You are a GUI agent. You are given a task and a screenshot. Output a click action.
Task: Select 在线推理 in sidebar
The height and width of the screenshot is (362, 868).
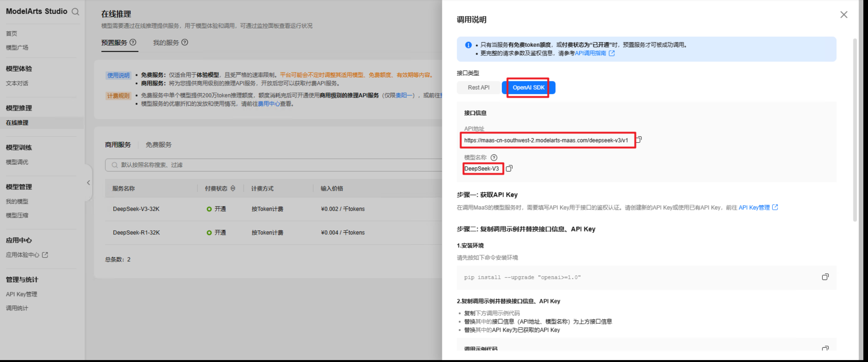pyautogui.click(x=17, y=123)
